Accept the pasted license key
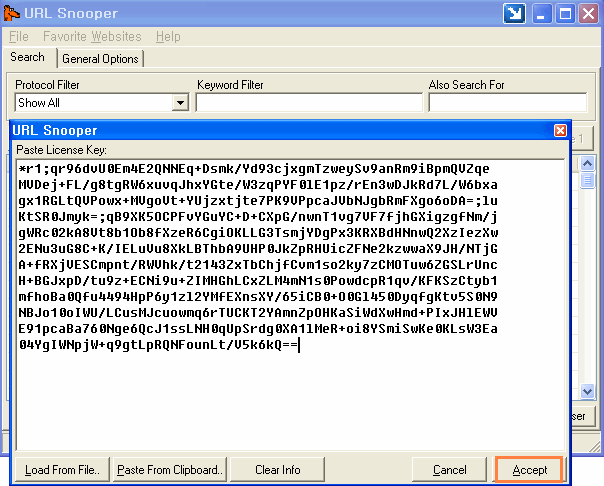Viewport: 604px width, 486px height. pos(530,469)
